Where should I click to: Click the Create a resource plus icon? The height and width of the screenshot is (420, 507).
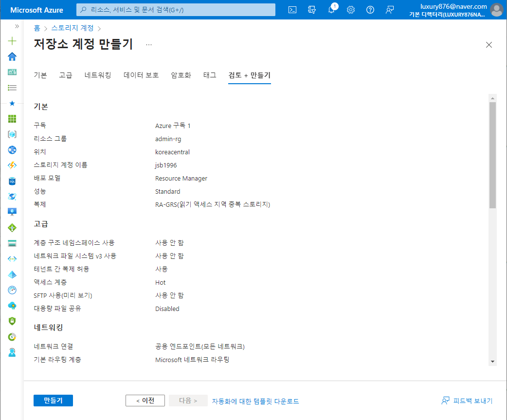pyautogui.click(x=12, y=41)
